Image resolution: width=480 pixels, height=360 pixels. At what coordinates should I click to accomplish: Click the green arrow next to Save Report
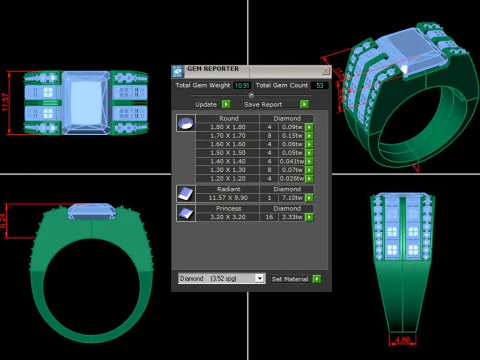point(304,104)
